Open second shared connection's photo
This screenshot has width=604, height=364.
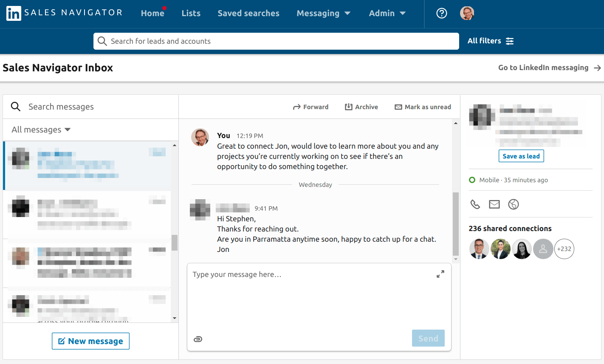point(501,249)
